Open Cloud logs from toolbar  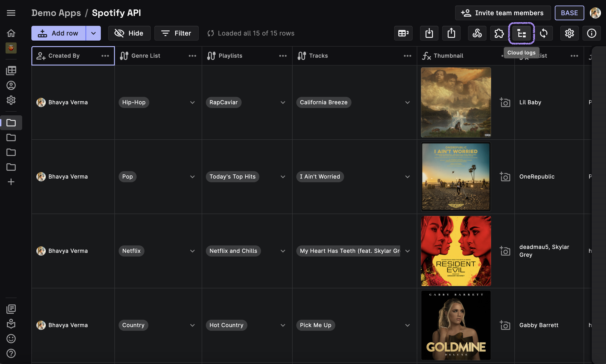521,33
